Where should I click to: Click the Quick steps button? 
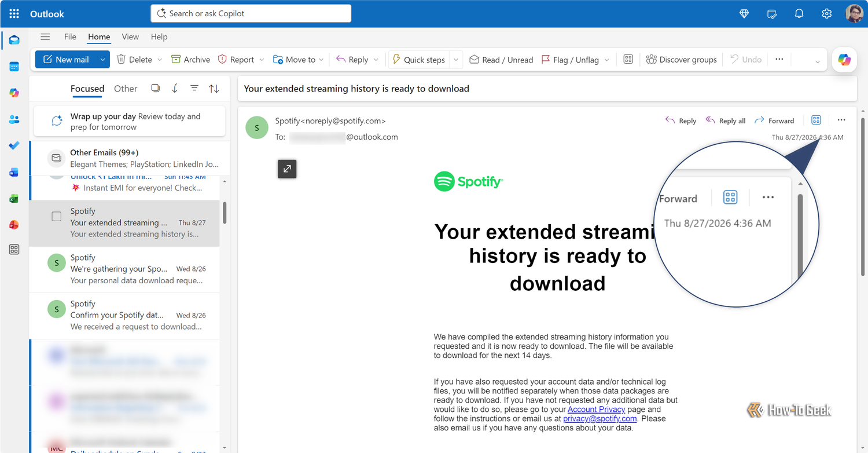pos(418,59)
